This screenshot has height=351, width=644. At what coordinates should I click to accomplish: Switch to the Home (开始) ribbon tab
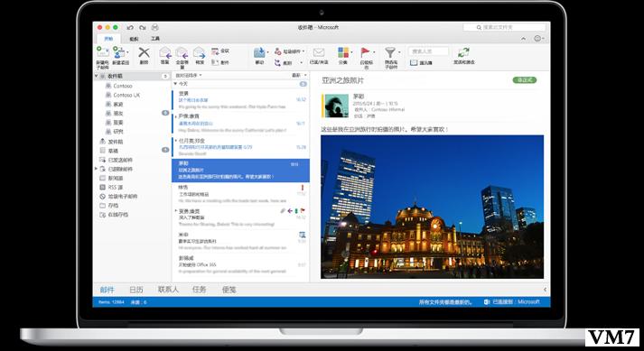click(108, 39)
